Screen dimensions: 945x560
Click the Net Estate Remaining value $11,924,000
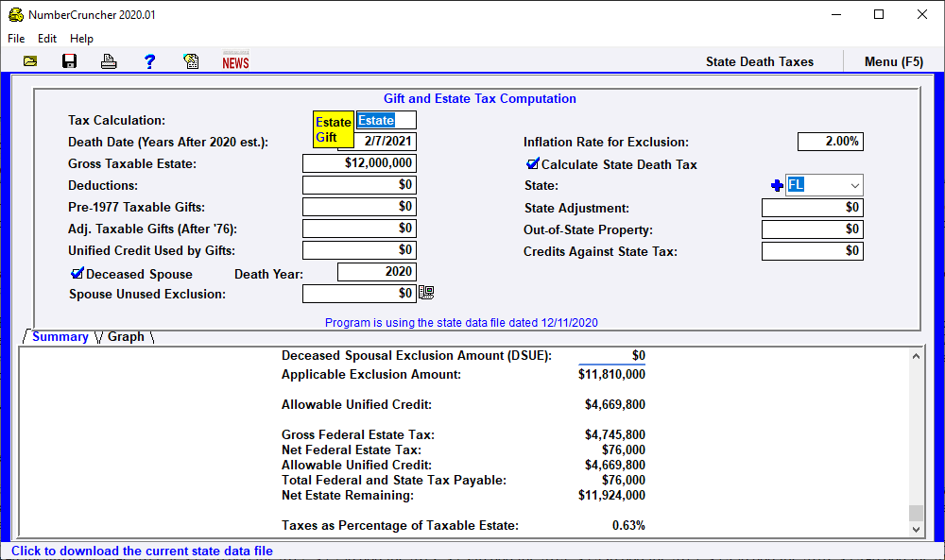pos(611,496)
